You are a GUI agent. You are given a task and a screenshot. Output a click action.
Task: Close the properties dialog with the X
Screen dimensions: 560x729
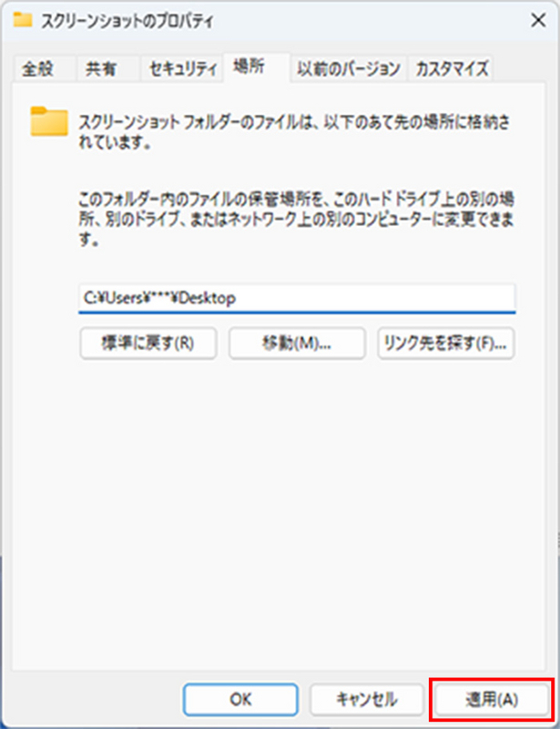point(538,20)
